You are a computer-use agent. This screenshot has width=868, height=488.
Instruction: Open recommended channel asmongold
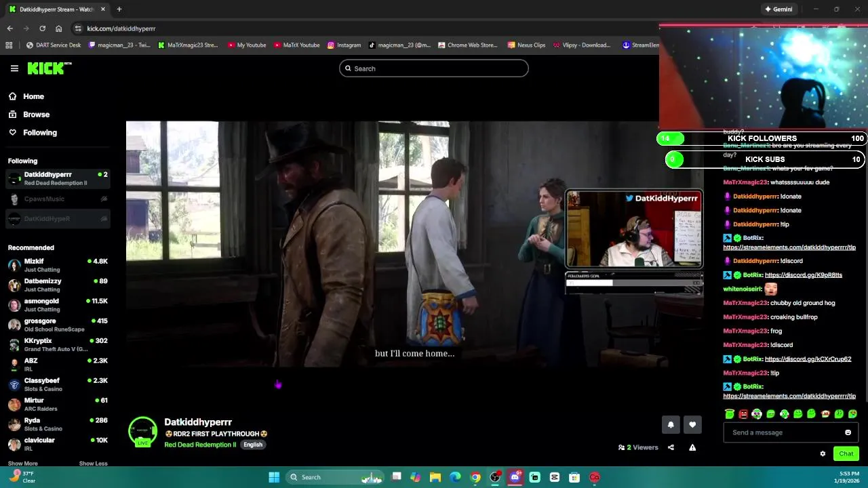pos(58,305)
